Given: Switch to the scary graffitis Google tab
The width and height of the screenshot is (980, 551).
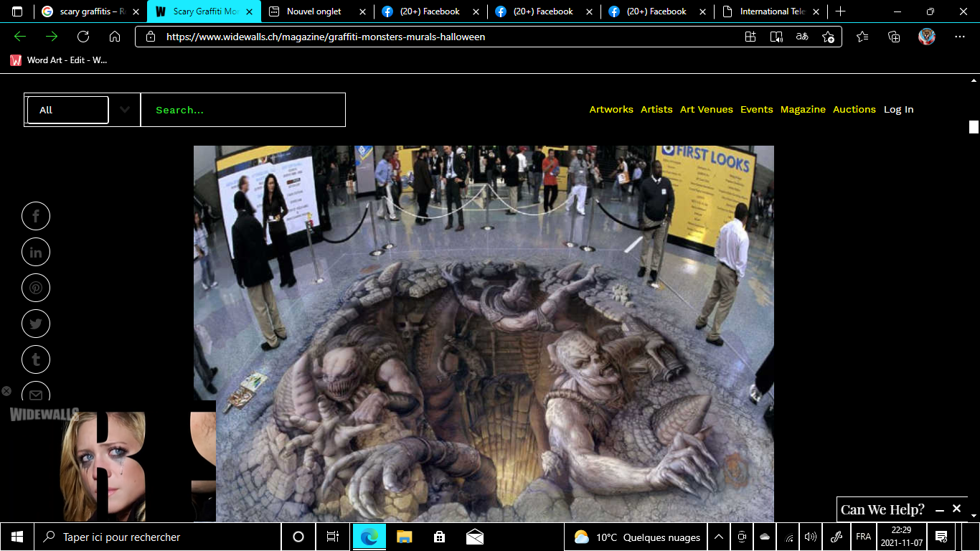Looking at the screenshot, I should pos(83,11).
